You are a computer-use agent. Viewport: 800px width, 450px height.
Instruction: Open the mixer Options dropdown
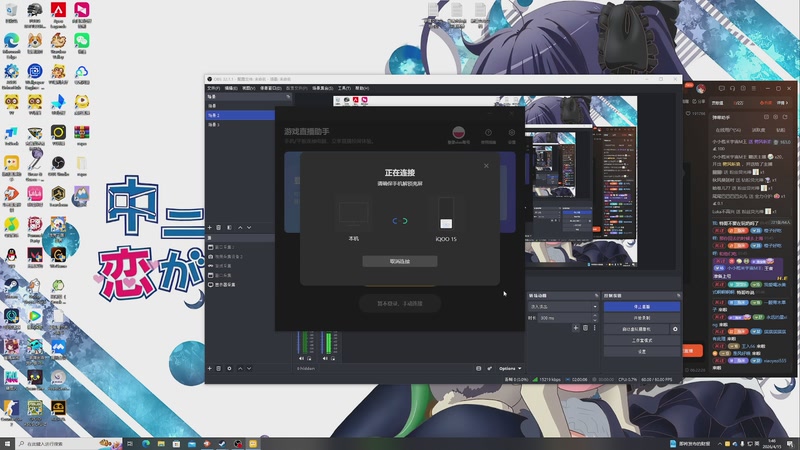[510, 368]
